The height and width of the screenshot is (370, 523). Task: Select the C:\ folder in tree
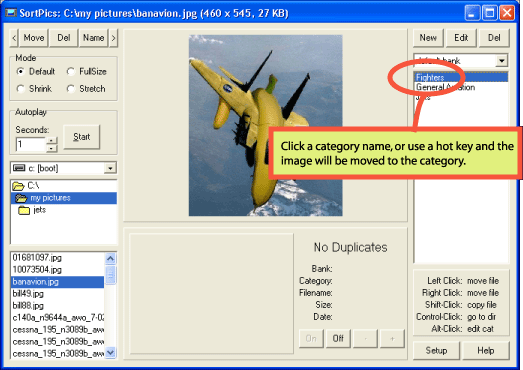point(63,186)
